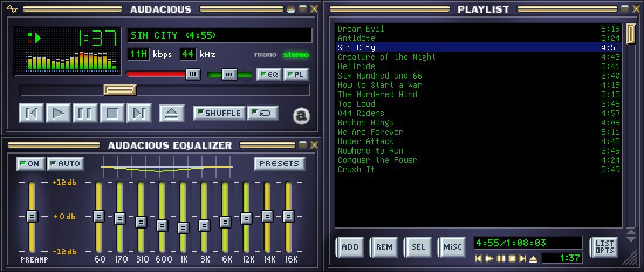Click the REM button in playlist
The width and height of the screenshot is (644, 272).
pyautogui.click(x=384, y=247)
